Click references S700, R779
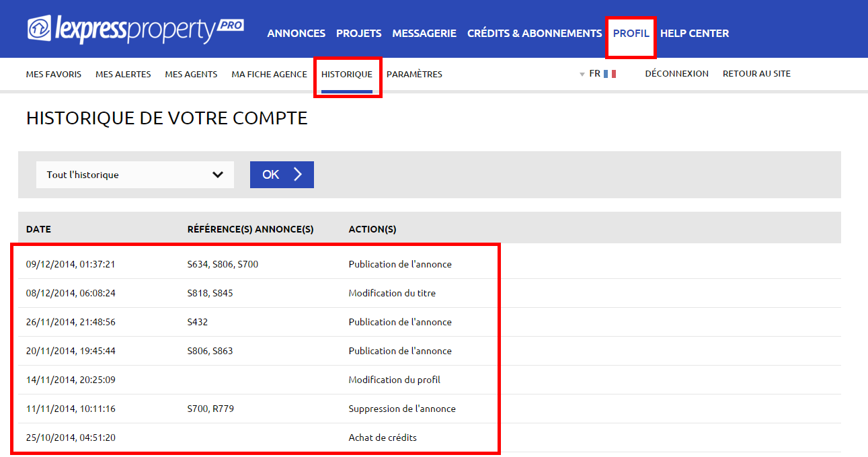Image resolution: width=868 pixels, height=457 pixels. 210,409
